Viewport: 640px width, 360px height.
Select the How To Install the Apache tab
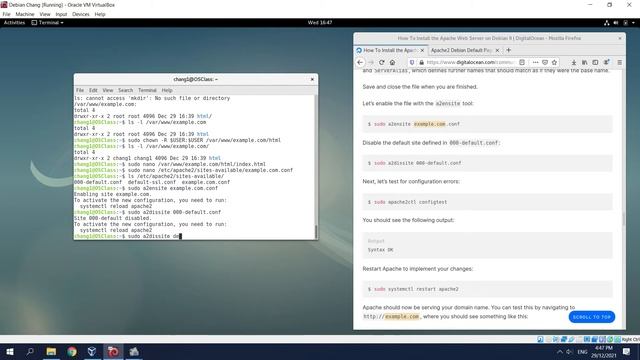click(391, 50)
